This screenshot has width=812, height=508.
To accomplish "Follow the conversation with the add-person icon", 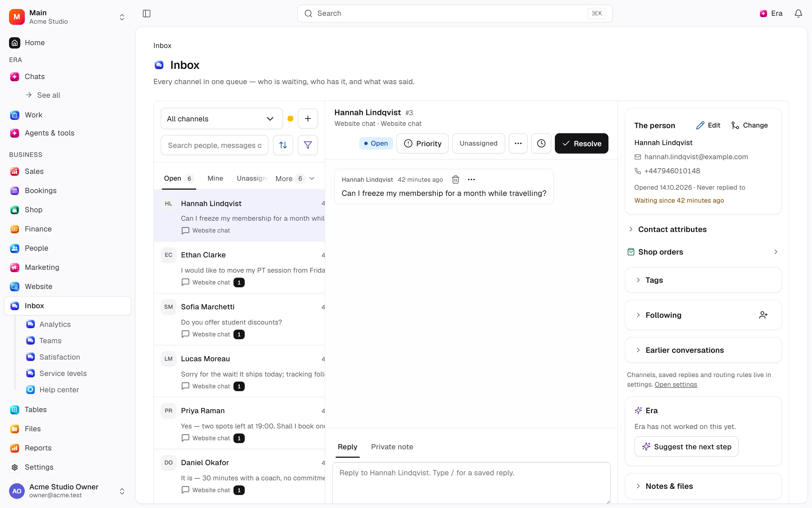I will (x=763, y=315).
